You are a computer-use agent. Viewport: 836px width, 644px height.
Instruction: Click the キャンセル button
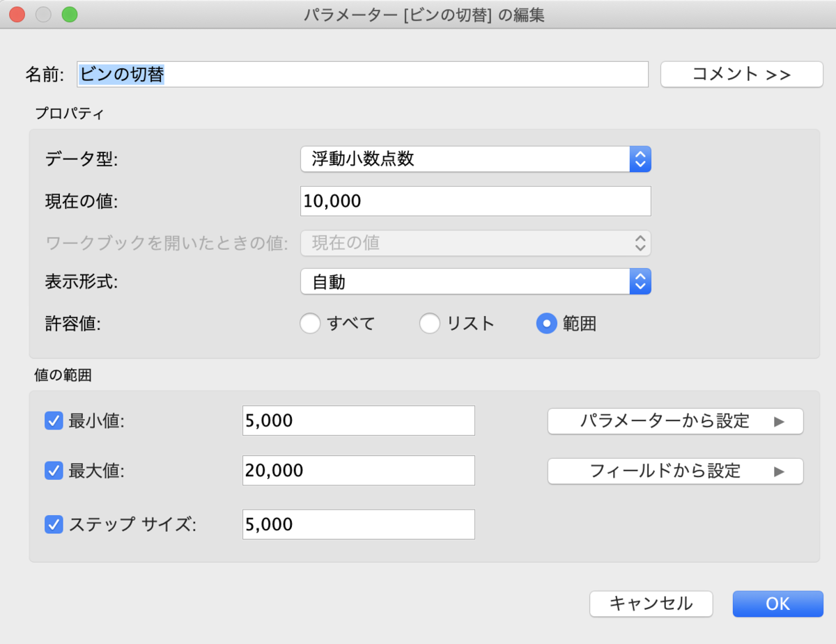point(651,604)
